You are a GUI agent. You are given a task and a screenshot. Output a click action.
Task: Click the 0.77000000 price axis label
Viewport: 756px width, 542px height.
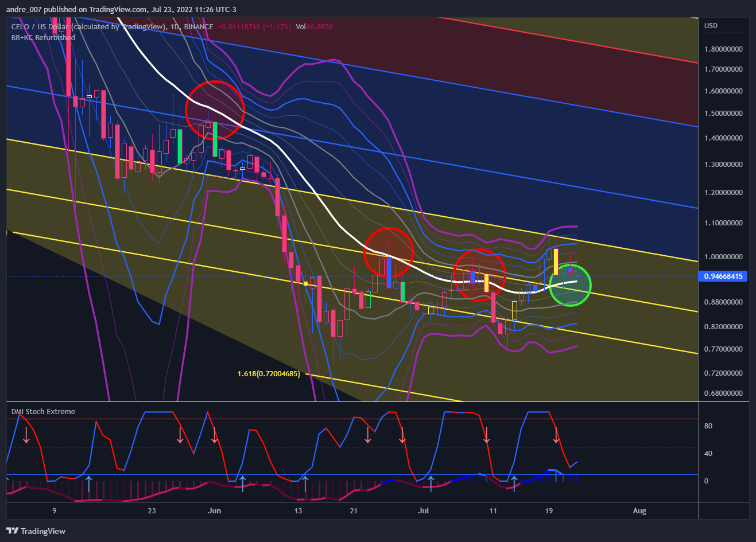(x=723, y=349)
